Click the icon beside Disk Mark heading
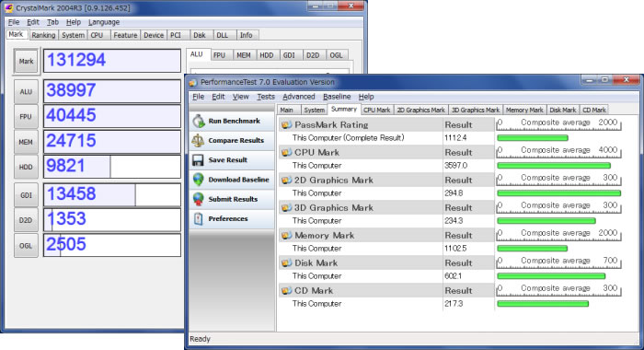The height and width of the screenshot is (350, 644). coord(286,262)
